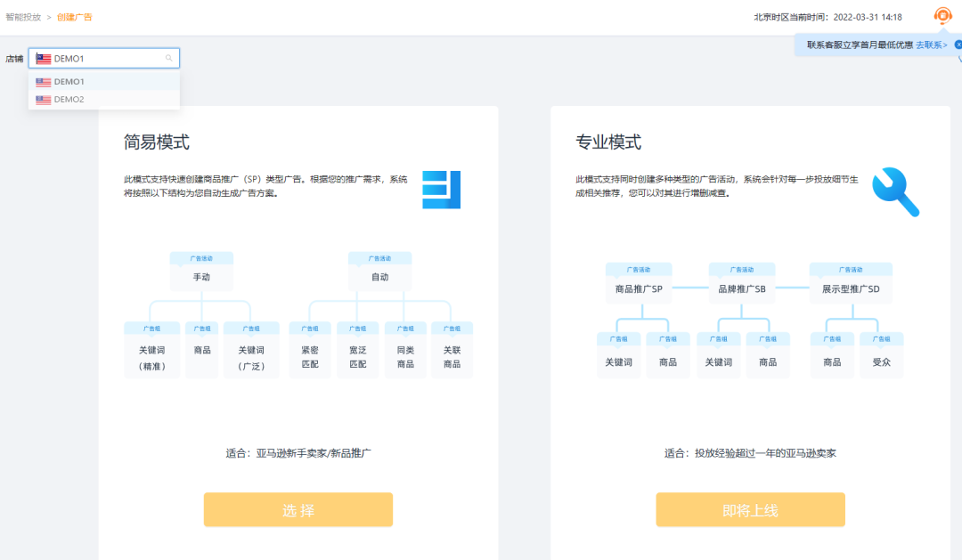This screenshot has width=962, height=560.
Task: Click the 广告活动 tag above the 手动 node
Action: coord(202,256)
